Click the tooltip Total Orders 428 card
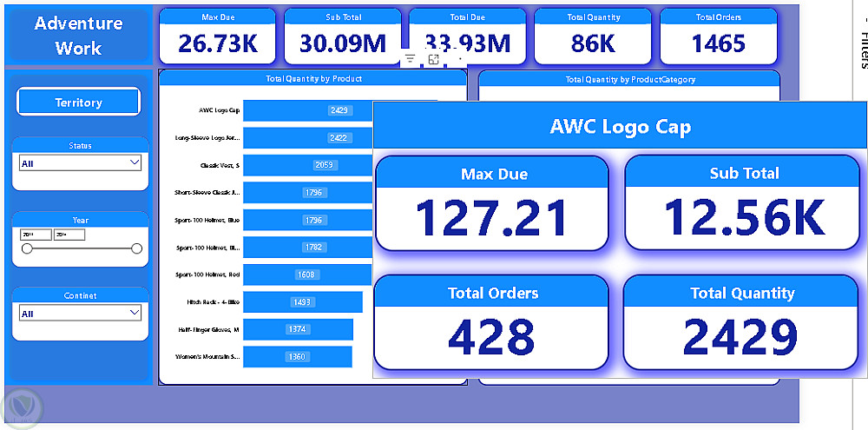The width and height of the screenshot is (868, 430). [491, 322]
